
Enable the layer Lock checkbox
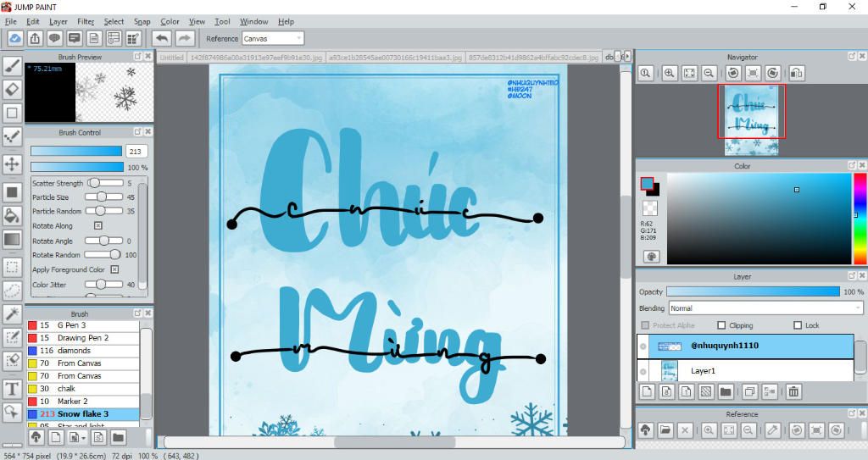pos(798,325)
